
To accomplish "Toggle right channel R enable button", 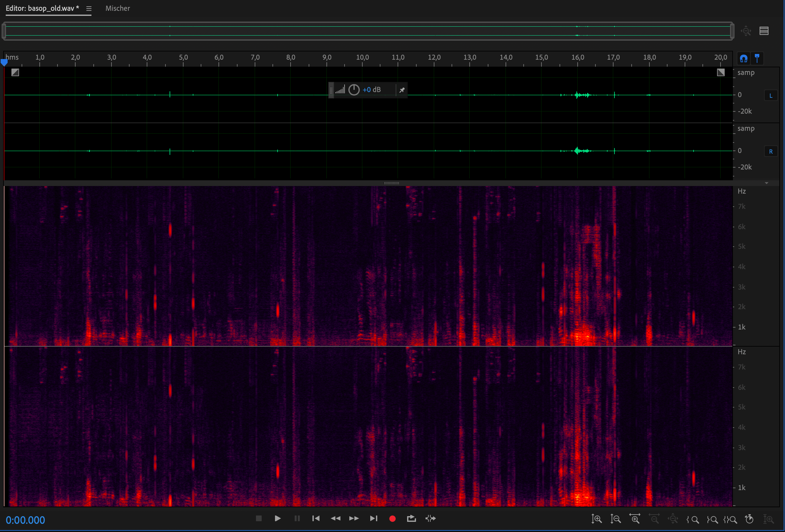I will (x=770, y=151).
